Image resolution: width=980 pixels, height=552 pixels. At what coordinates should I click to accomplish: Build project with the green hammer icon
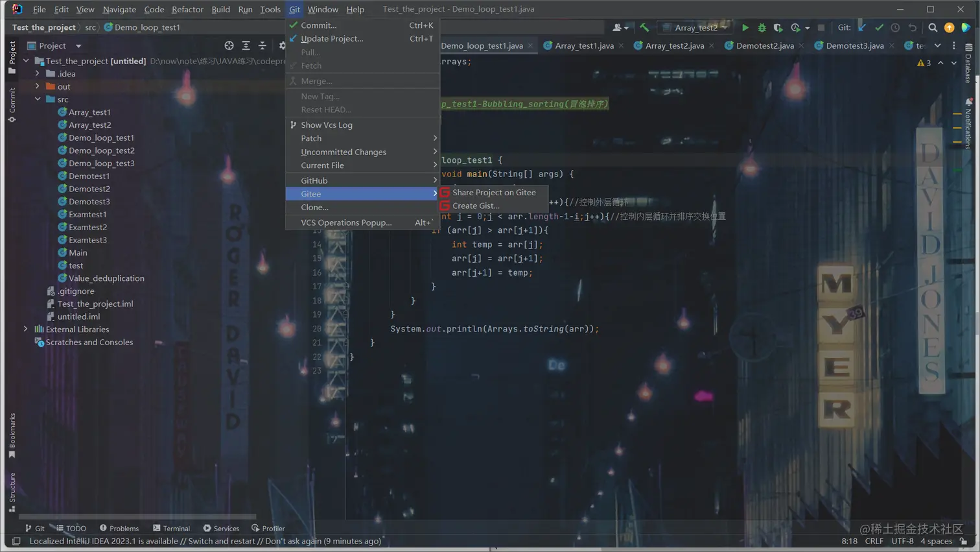coord(644,28)
